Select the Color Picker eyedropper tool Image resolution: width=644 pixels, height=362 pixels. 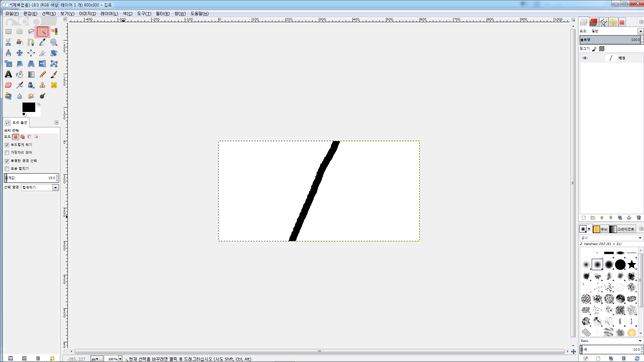[x=43, y=42]
